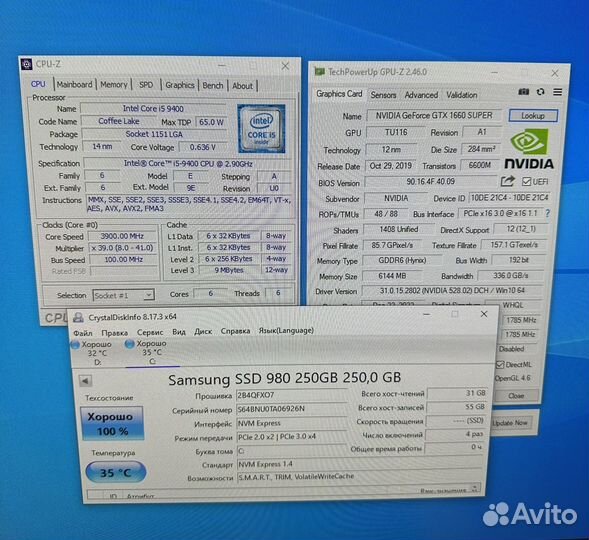Select the Graphics Card tab in GPU-Z
Image resolution: width=589 pixels, height=540 pixels.
coord(339,94)
